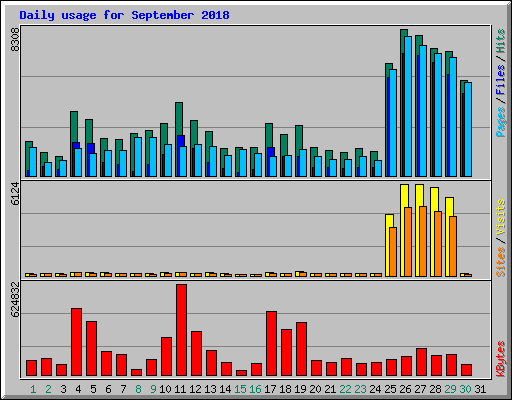
Task: Click day label 3 on the x-axis
Action: (63, 389)
